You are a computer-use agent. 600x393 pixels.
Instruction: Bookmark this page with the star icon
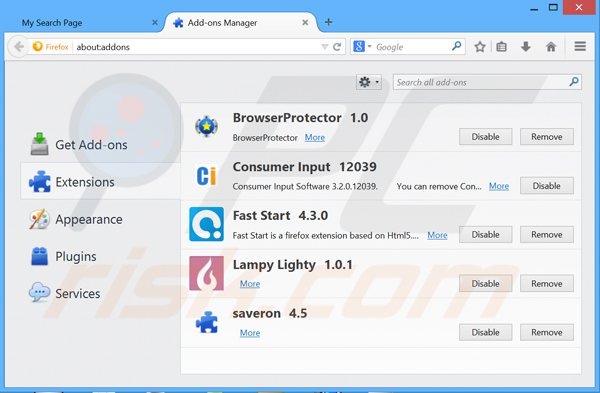[x=480, y=47]
